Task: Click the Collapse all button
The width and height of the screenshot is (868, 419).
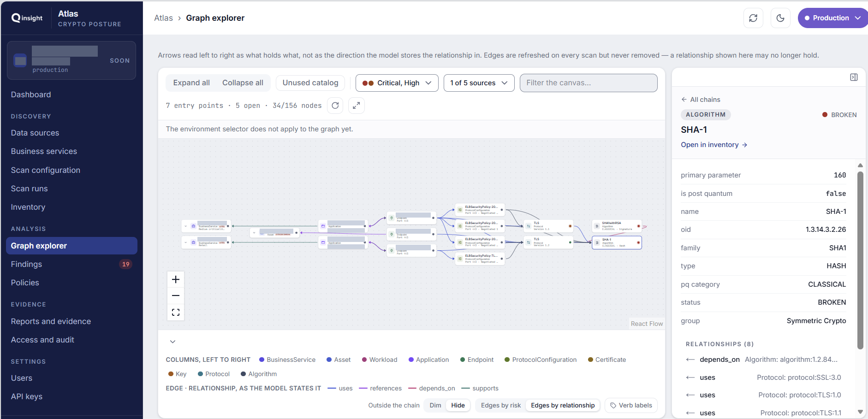Action: point(243,83)
